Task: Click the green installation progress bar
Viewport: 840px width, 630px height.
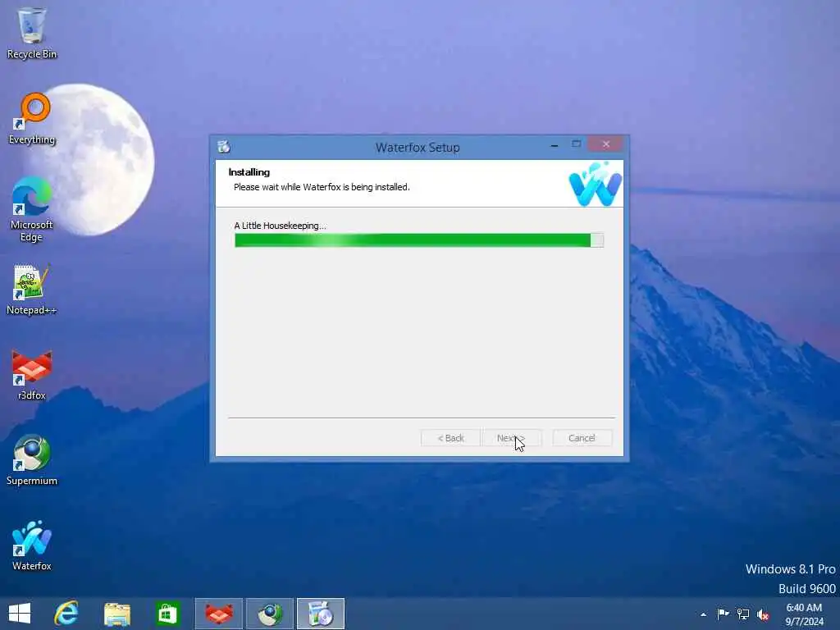Action: (x=419, y=240)
